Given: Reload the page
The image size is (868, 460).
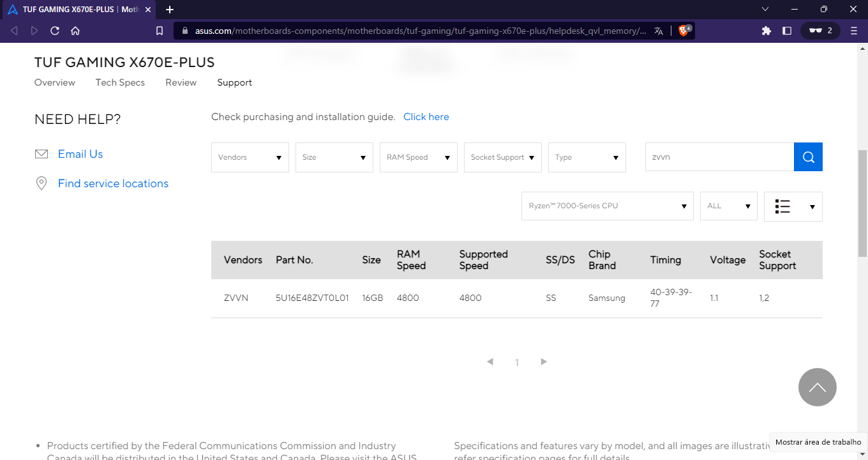Looking at the screenshot, I should (55, 31).
